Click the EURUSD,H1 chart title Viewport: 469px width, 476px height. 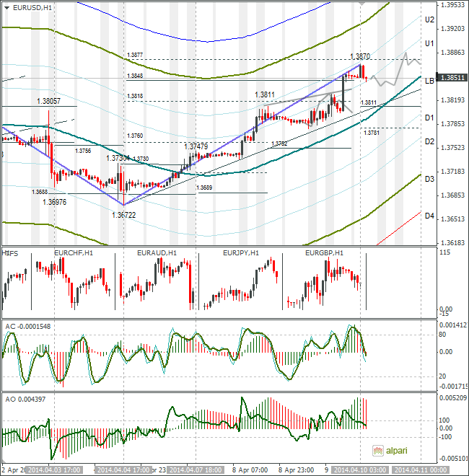pyautogui.click(x=32, y=8)
